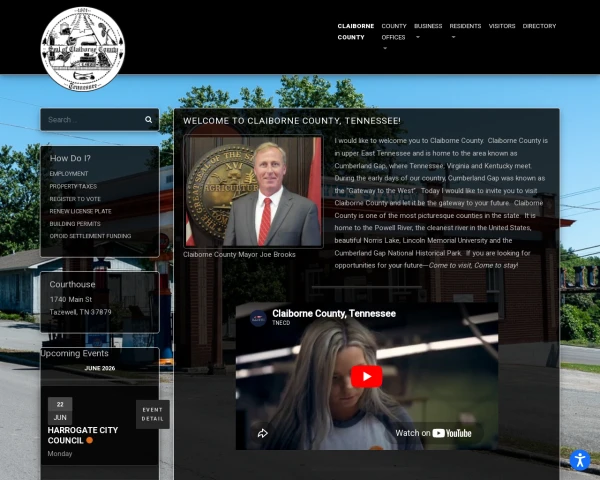Open the Register to Vote link

(x=75, y=199)
